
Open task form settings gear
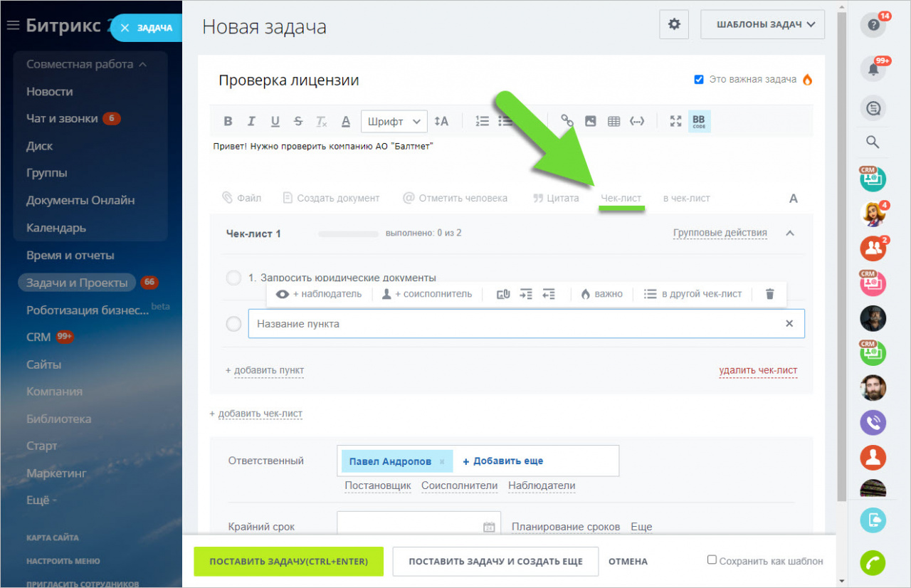674,24
